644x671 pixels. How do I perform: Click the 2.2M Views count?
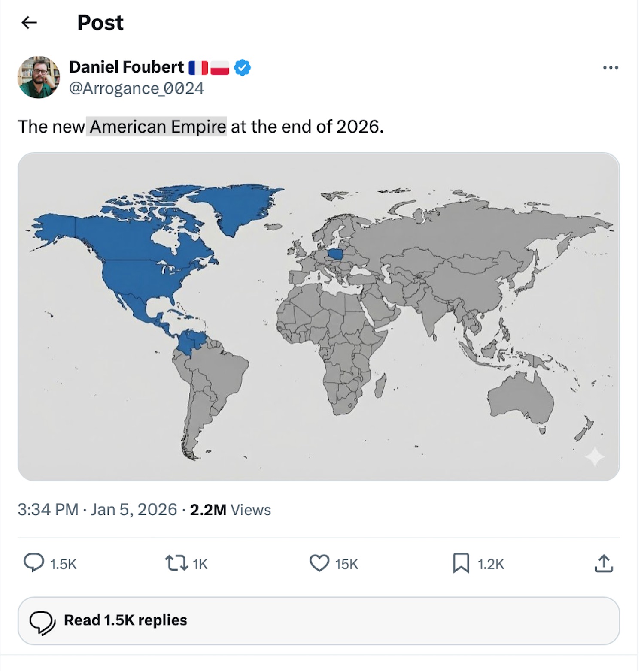point(230,510)
